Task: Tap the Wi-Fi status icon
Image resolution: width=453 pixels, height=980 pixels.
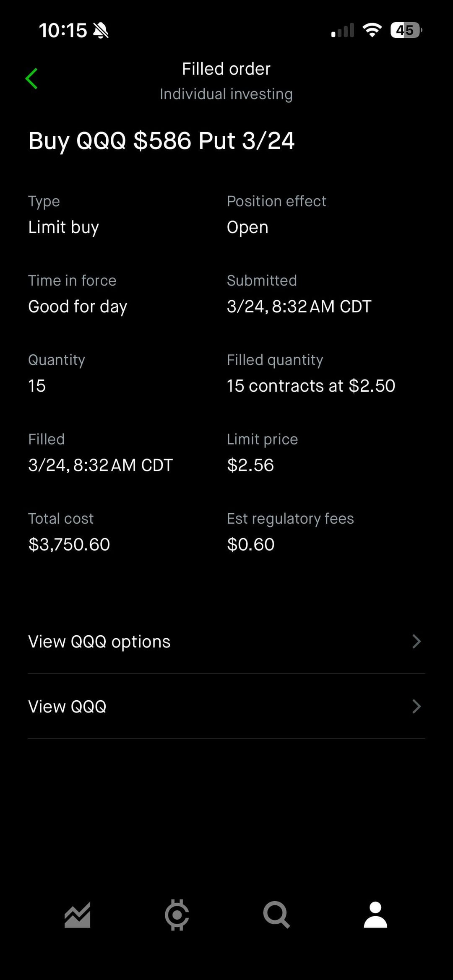Action: [x=372, y=30]
